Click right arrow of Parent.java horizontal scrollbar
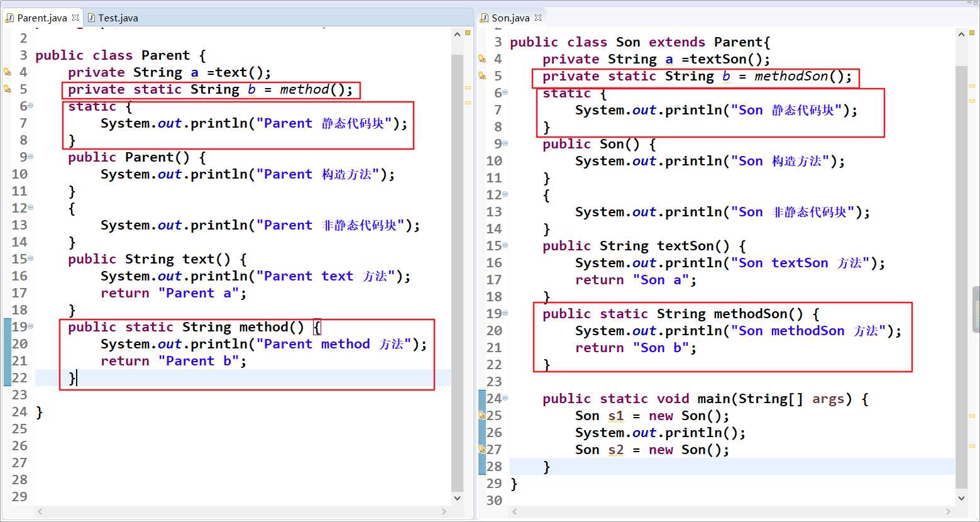 coord(444,511)
